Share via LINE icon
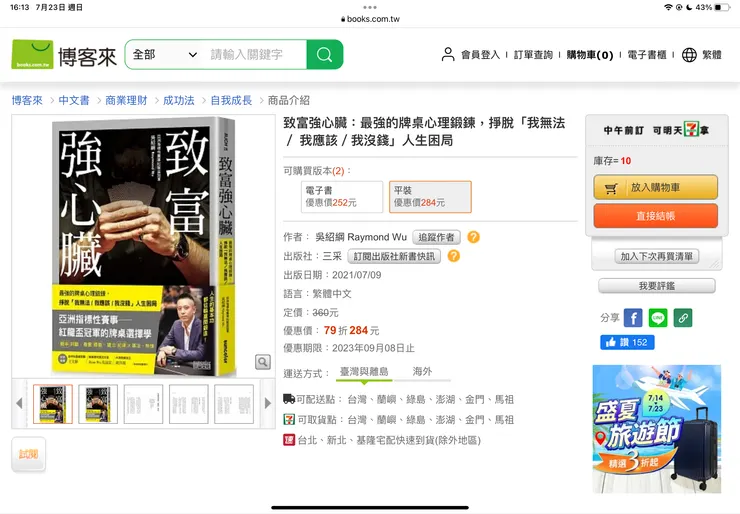 click(658, 318)
